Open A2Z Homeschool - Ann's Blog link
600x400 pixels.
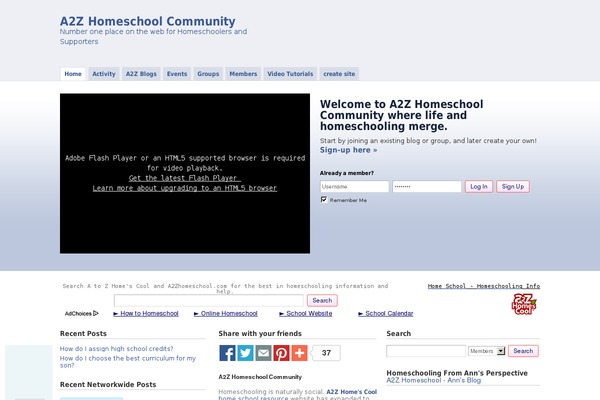[x=434, y=380]
